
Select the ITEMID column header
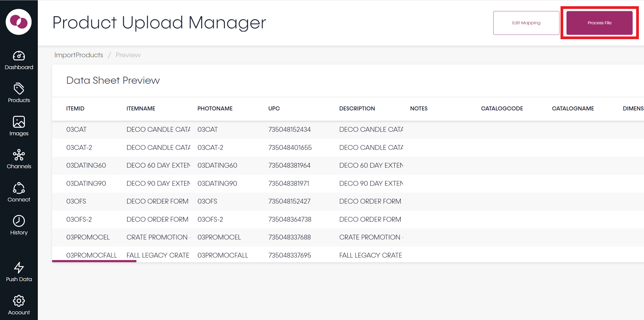pyautogui.click(x=75, y=109)
